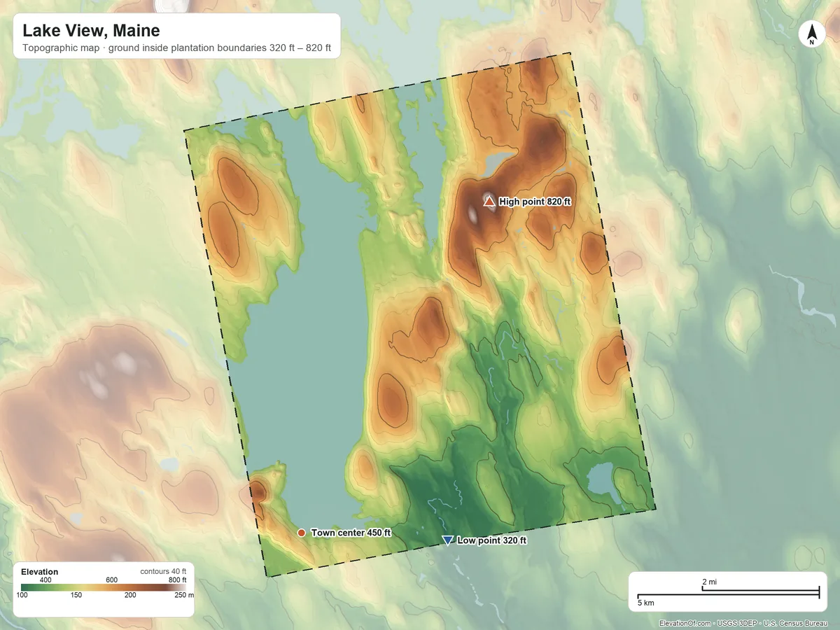Click the "250 m" legend value
The height and width of the screenshot is (630, 840).
coord(183,595)
